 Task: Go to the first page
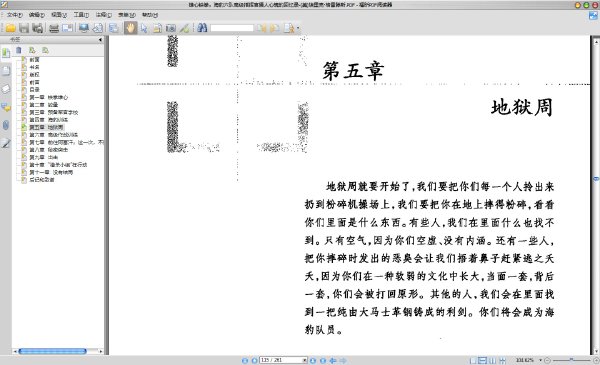(x=245, y=360)
